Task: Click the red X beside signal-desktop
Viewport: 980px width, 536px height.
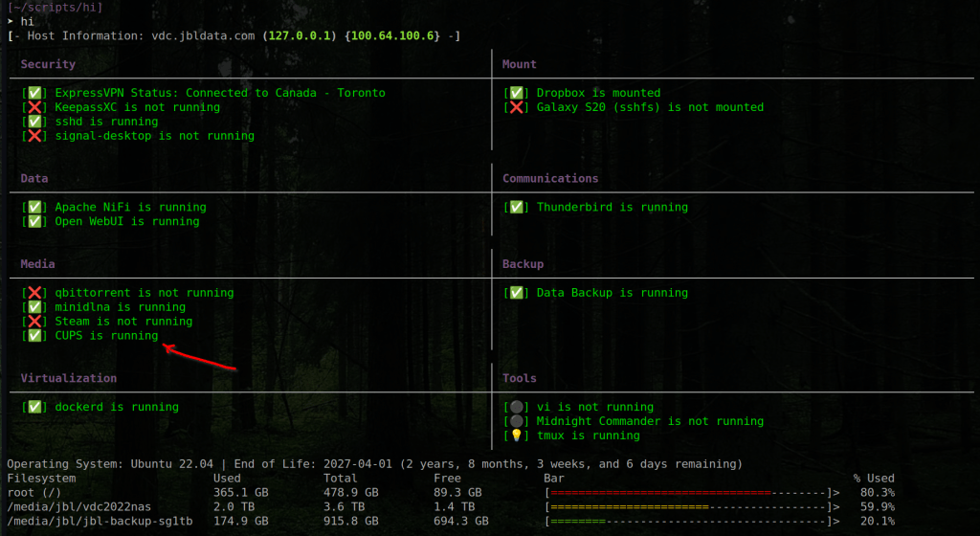Action: (34, 136)
